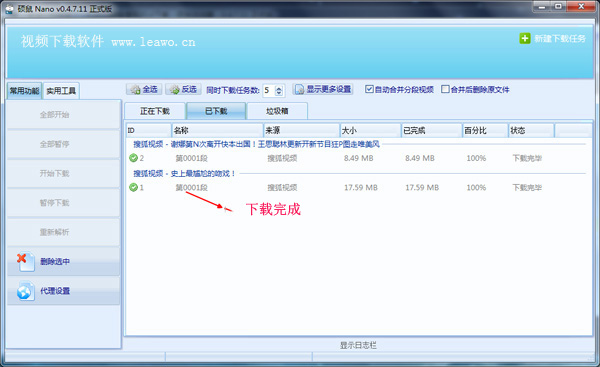Image resolution: width=600 pixels, height=367 pixels.
Task: Switch to the 已下载 tab
Action: click(x=216, y=111)
